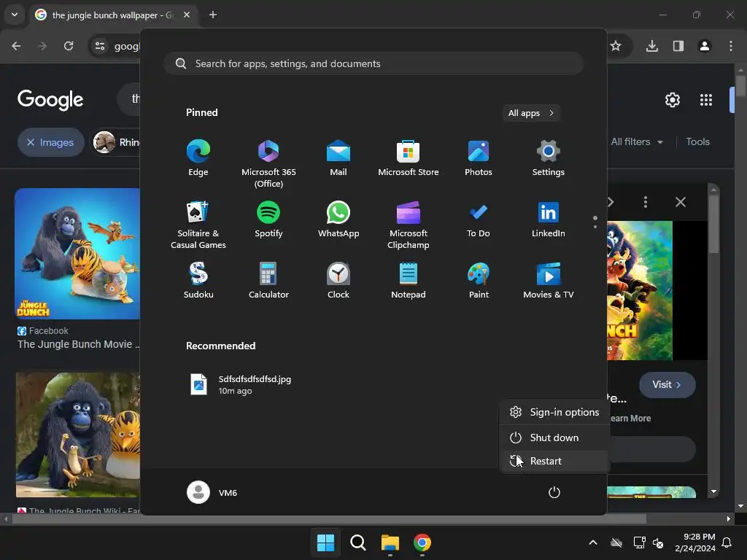Viewport: 747px width, 560px height.
Task: Click the Start menu search box
Action: [374, 64]
